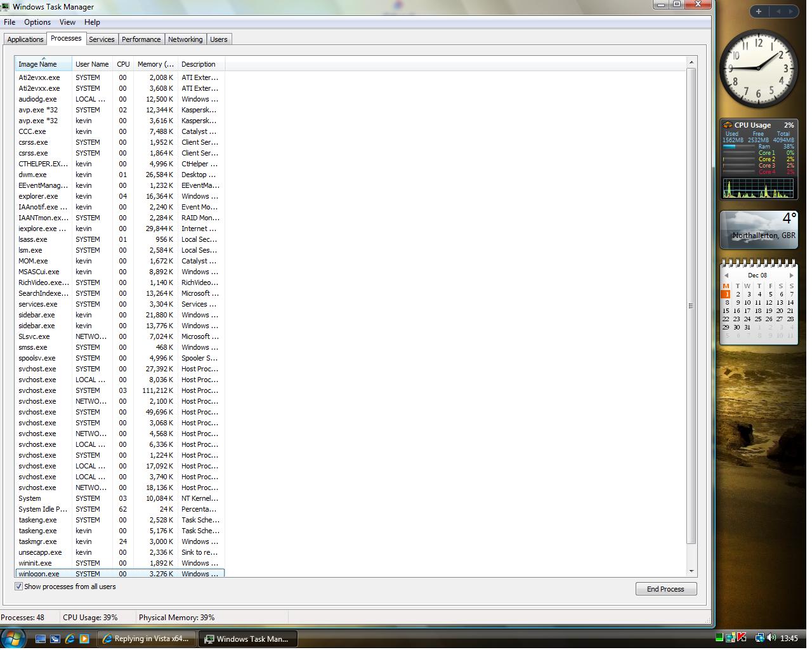Toggle Show processes from all users
812x650 pixels.
tap(18, 587)
